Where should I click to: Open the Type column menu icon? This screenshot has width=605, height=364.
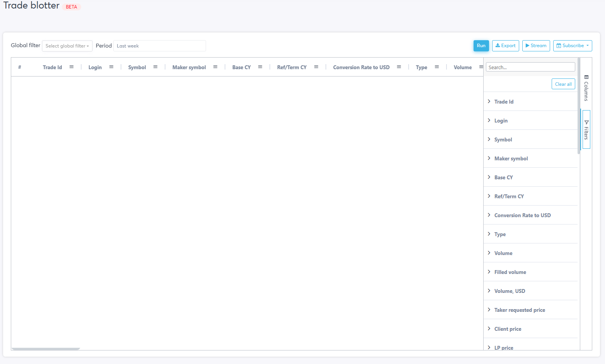(x=437, y=67)
